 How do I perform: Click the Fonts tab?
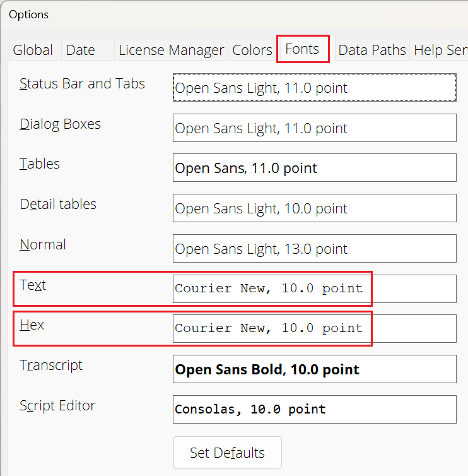point(302,49)
